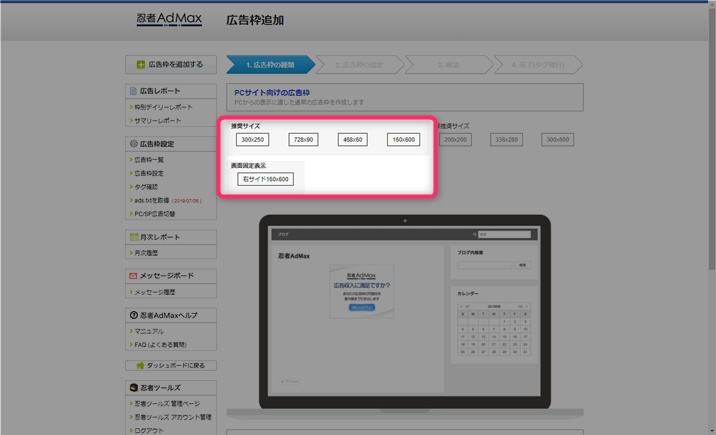The width and height of the screenshot is (716, 435).
Task: Choose 右サイド160x600 fixed display
Action: (265, 179)
